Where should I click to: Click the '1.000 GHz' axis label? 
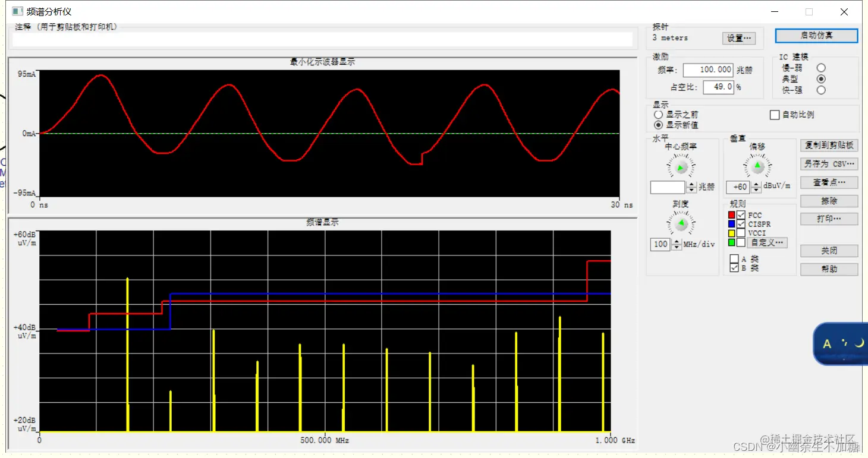tap(615, 440)
